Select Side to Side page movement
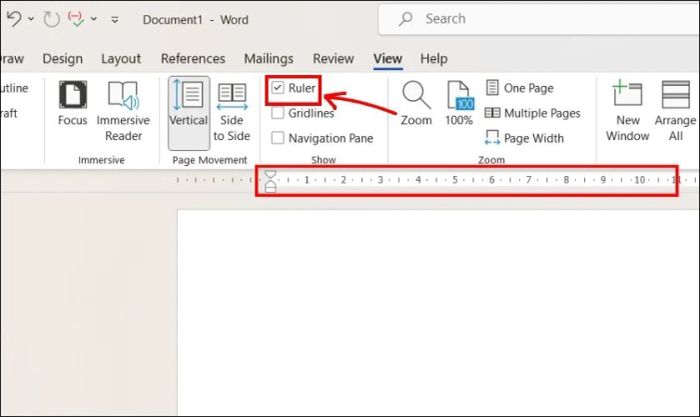The width and height of the screenshot is (700, 417). coord(231,112)
